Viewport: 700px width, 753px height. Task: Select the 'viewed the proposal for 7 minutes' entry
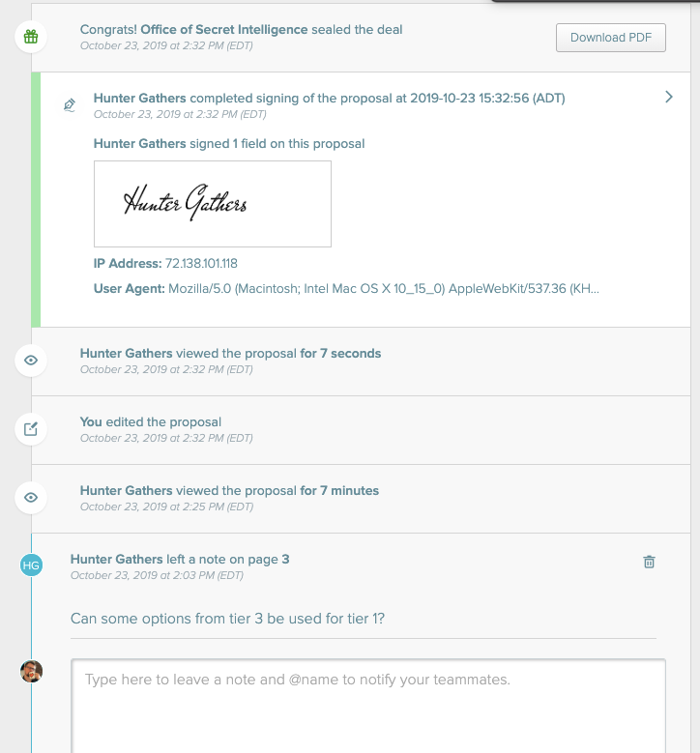tap(361, 499)
